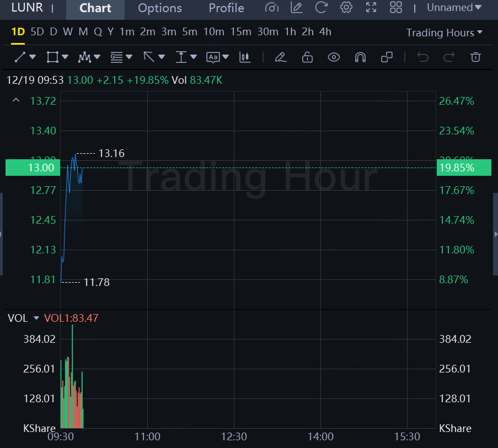The width and height of the screenshot is (498, 448).
Task: Redo the last drawing action
Action: pyautogui.click(x=449, y=57)
